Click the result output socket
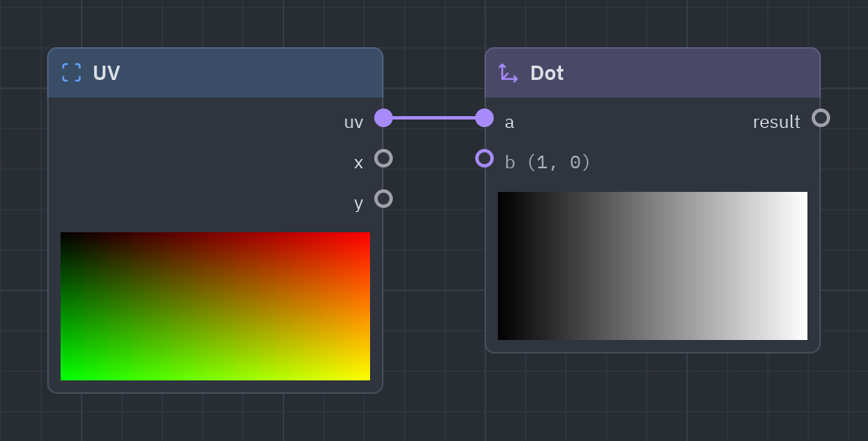The image size is (868, 441). click(x=821, y=118)
